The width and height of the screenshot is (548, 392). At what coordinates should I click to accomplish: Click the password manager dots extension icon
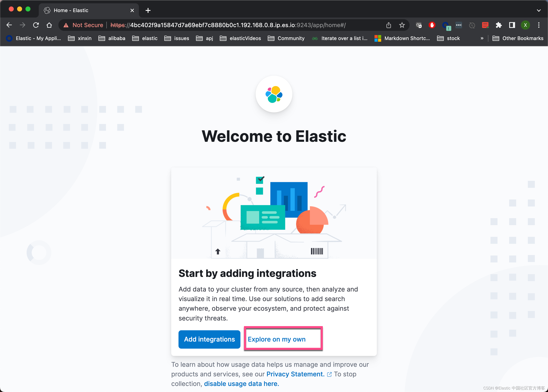[x=458, y=25]
